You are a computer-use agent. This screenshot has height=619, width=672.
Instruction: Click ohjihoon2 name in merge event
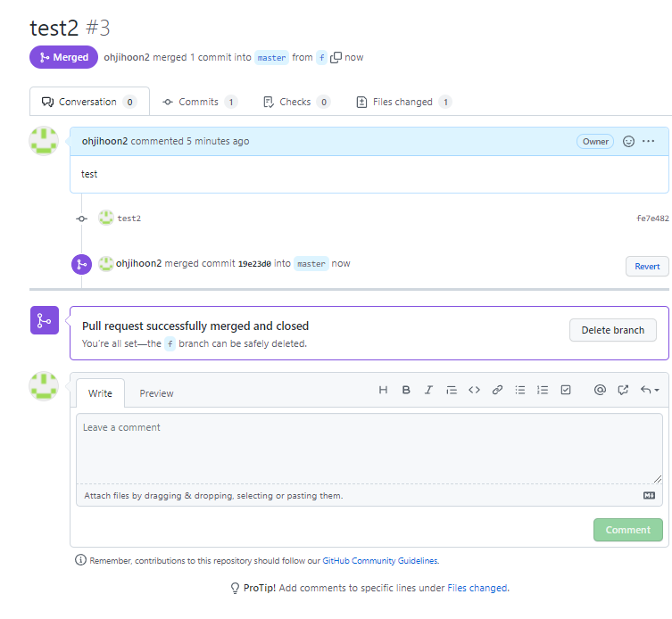139,263
